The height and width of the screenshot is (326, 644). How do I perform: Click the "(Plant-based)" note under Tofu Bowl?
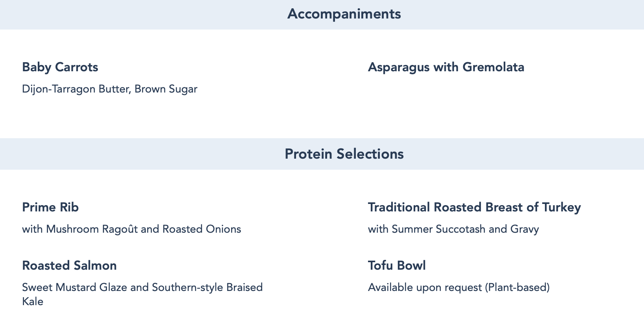[x=517, y=288]
